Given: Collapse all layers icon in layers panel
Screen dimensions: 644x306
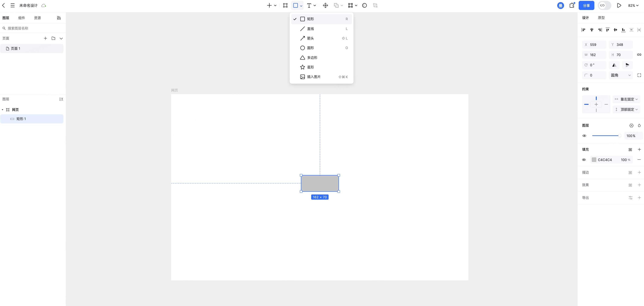Looking at the screenshot, I should (x=61, y=99).
